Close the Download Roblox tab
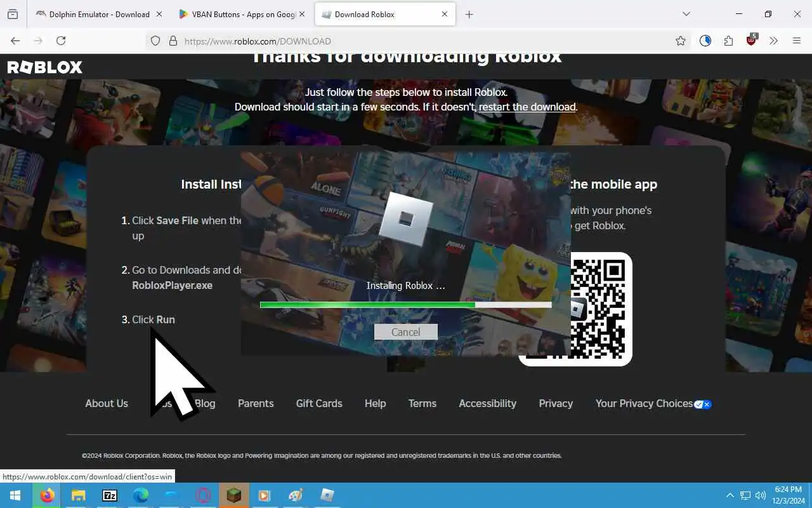This screenshot has width=812, height=508. (445, 14)
